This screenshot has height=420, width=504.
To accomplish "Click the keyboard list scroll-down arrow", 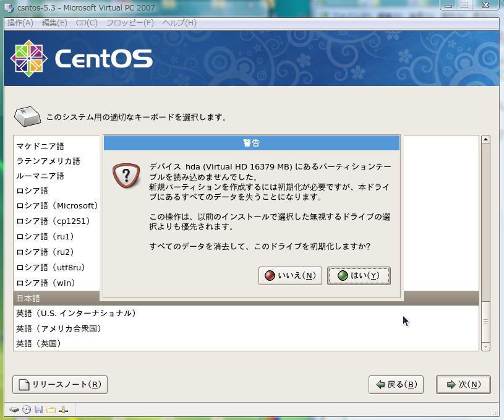I will [x=485, y=346].
